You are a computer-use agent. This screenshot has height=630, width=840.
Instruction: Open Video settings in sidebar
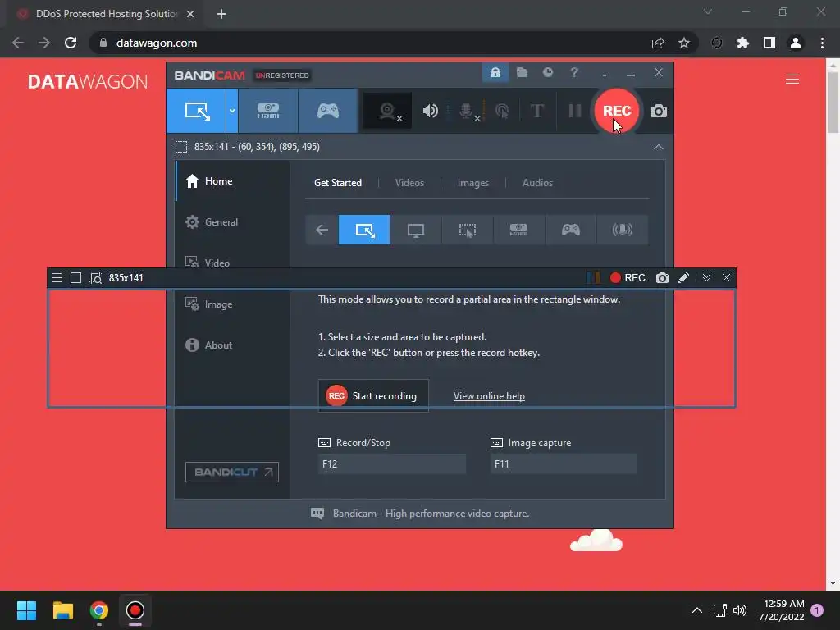[x=232, y=262]
